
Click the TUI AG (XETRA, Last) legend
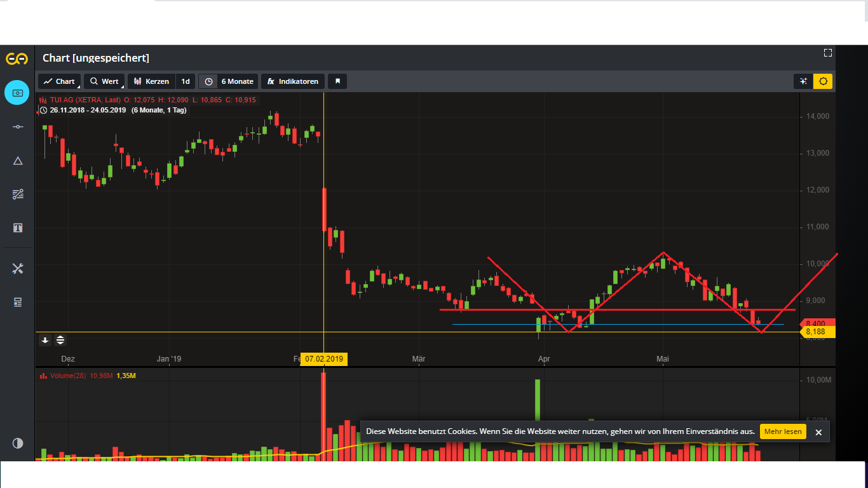point(85,100)
